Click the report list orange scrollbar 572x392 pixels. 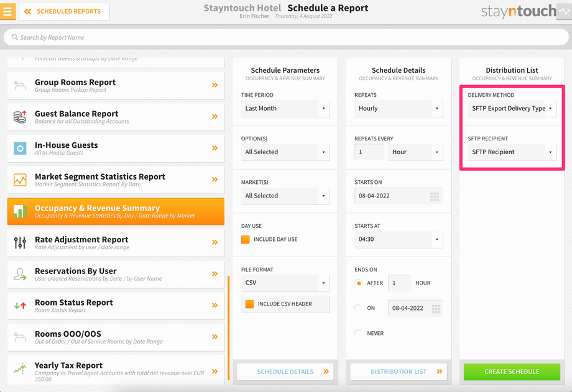(x=229, y=328)
